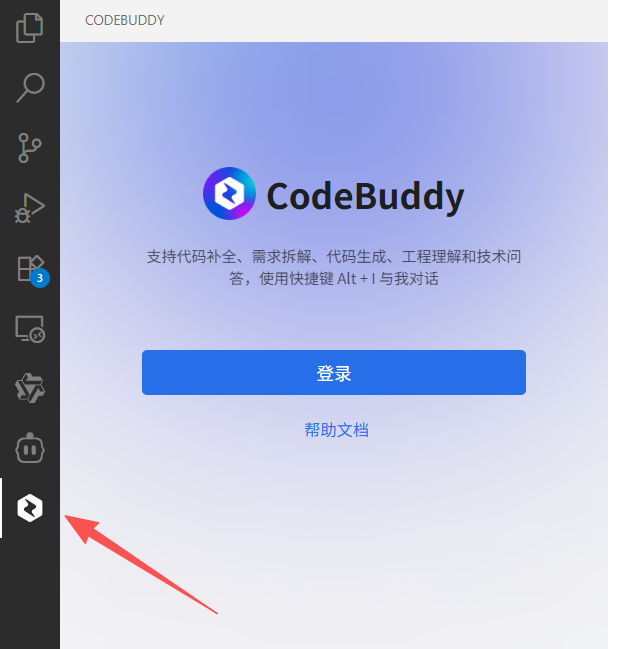Open the 帮助文档 help link

[336, 430]
